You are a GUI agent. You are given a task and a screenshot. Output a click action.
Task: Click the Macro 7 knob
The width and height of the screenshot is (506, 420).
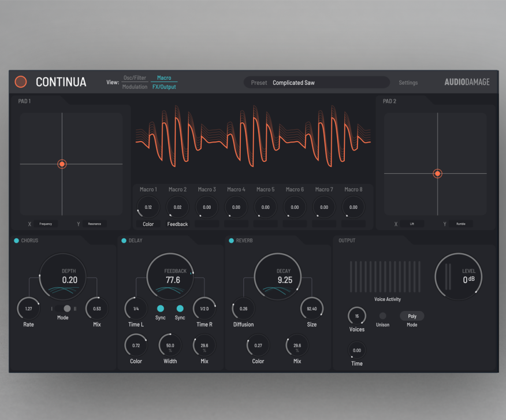(x=324, y=207)
